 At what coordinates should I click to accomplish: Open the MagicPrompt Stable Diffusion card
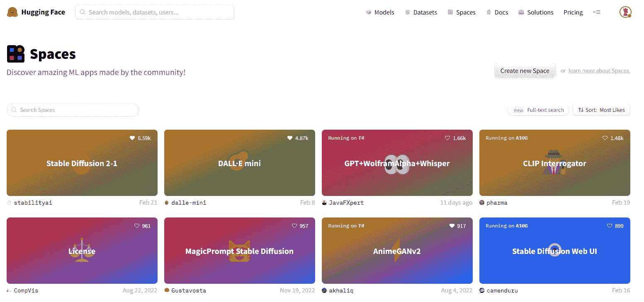click(240, 251)
